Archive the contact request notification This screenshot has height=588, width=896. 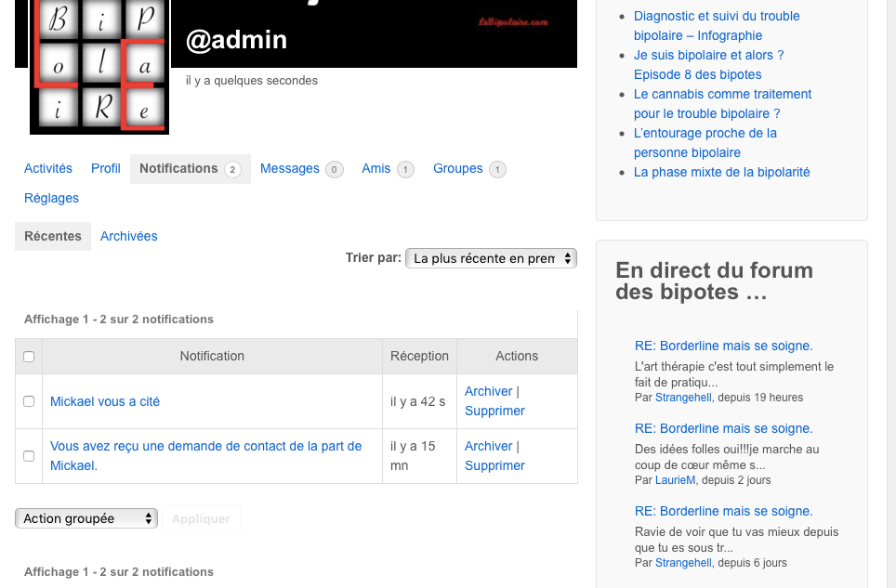(x=489, y=446)
